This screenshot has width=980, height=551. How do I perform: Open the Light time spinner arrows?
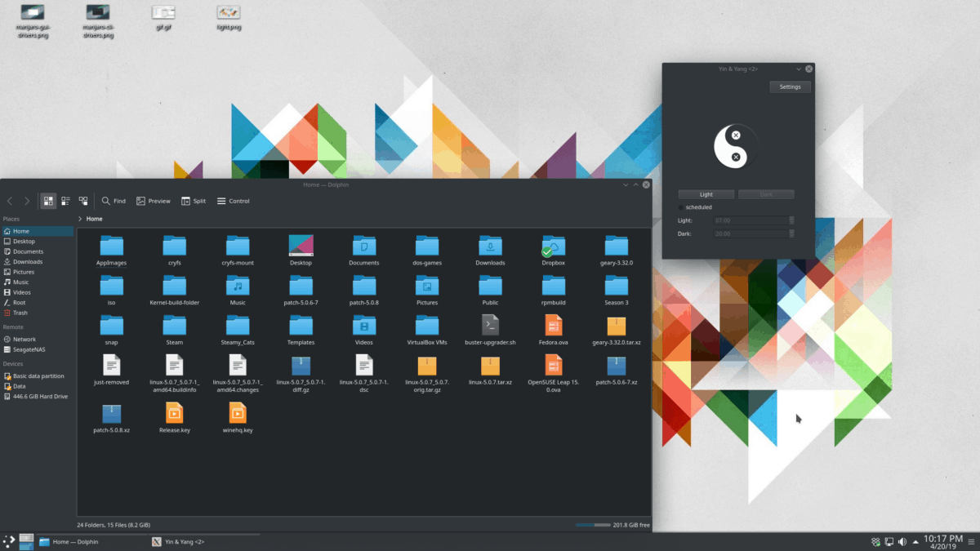click(x=791, y=220)
